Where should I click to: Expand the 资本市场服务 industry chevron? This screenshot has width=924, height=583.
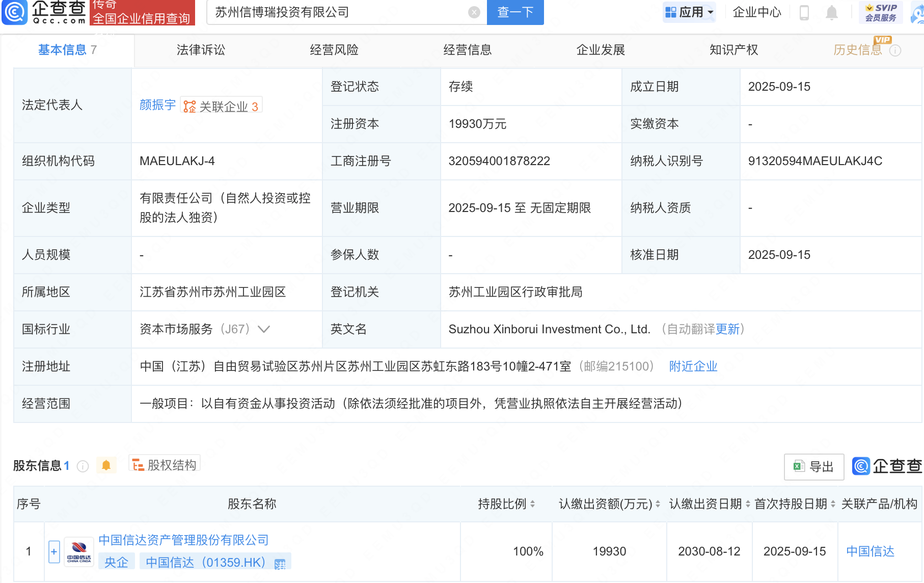[264, 329]
